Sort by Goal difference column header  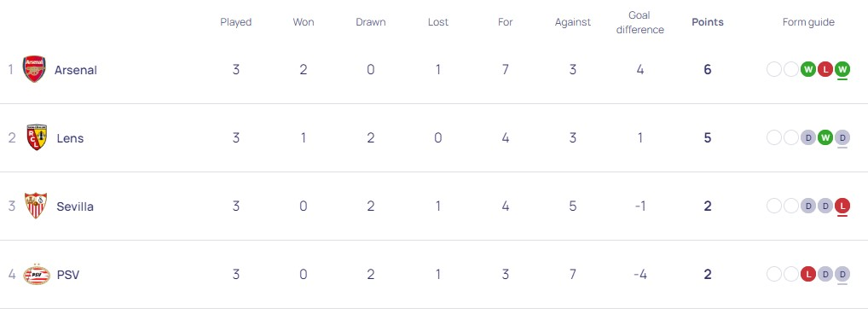click(x=640, y=22)
